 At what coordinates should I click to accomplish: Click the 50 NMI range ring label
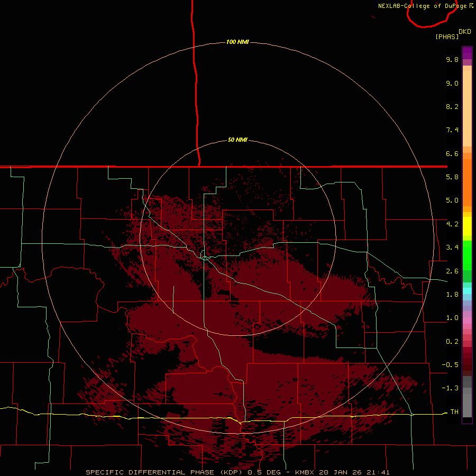pos(237,140)
